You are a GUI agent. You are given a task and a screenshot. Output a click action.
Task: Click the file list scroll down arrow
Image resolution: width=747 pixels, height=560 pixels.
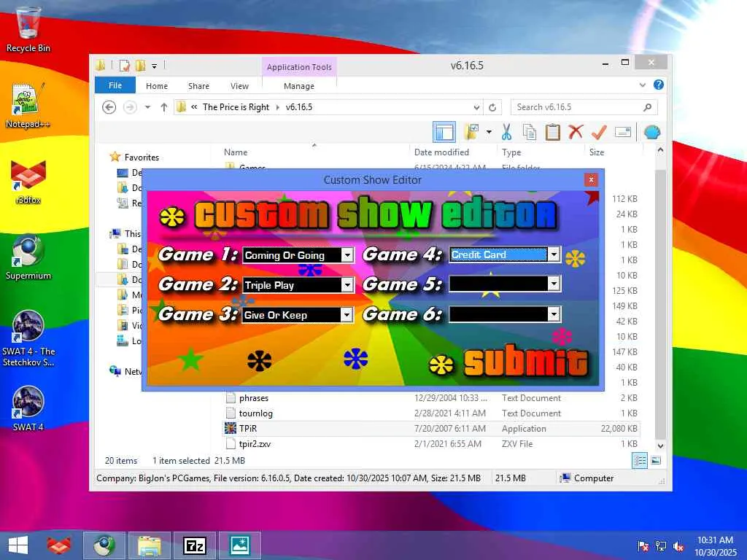[660, 446]
